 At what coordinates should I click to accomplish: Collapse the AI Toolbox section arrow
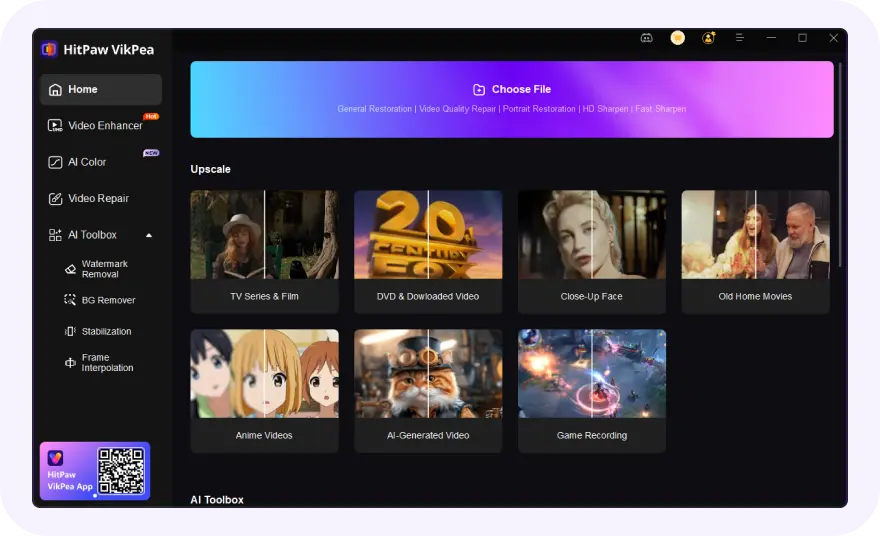(149, 235)
